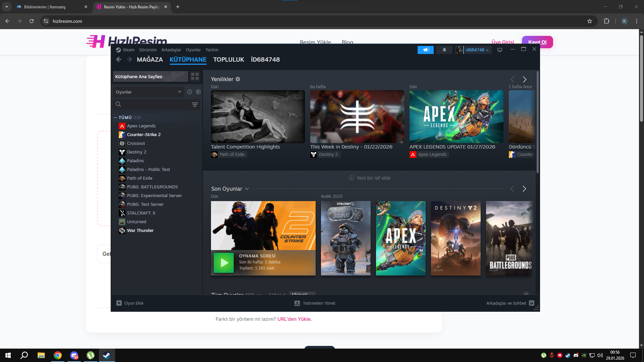Switch library to collections grid view
The image size is (644, 362).
click(x=195, y=76)
